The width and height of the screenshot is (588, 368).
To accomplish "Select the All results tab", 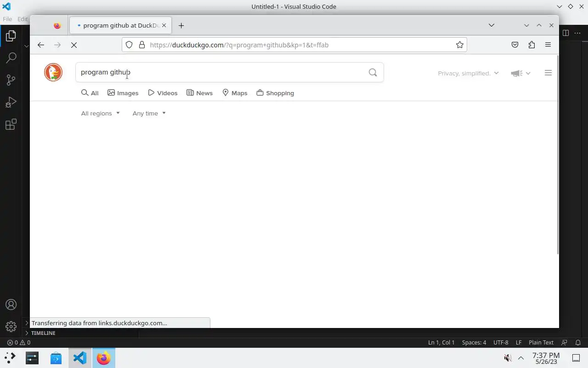I will click(x=90, y=93).
